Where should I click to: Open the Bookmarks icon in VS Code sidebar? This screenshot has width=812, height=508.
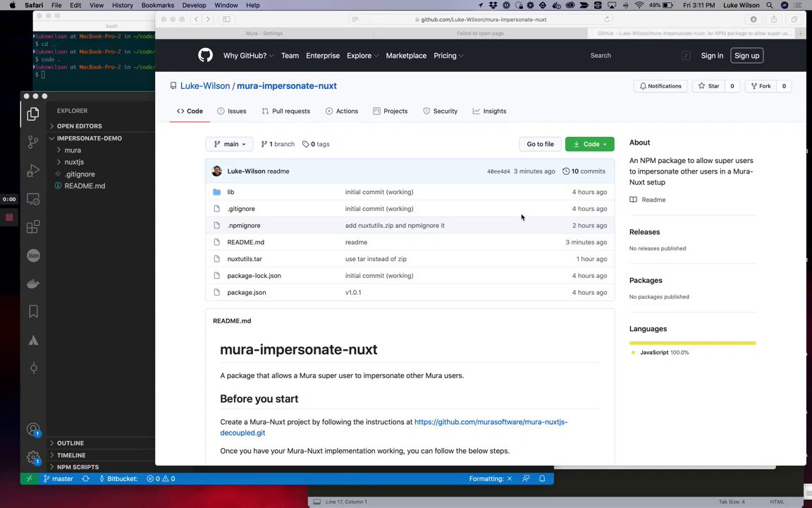click(33, 311)
